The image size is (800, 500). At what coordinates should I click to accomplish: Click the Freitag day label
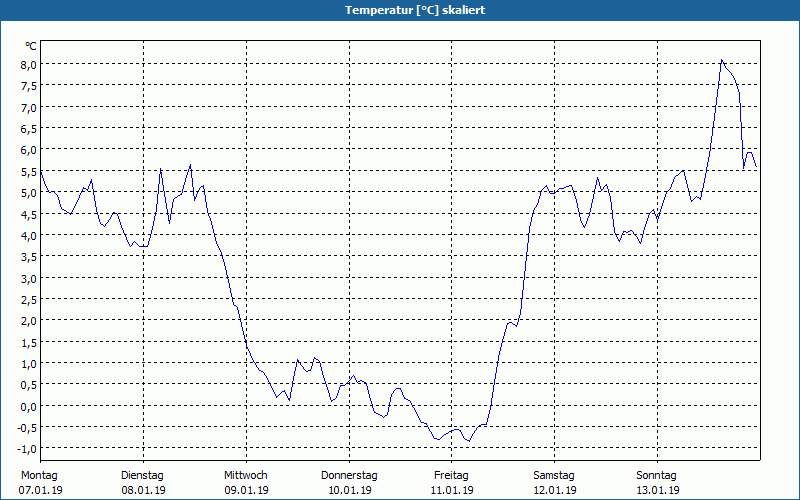click(452, 475)
